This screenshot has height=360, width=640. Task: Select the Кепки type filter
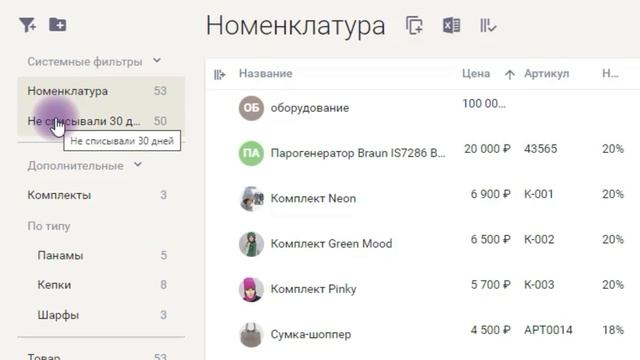pos(101,284)
